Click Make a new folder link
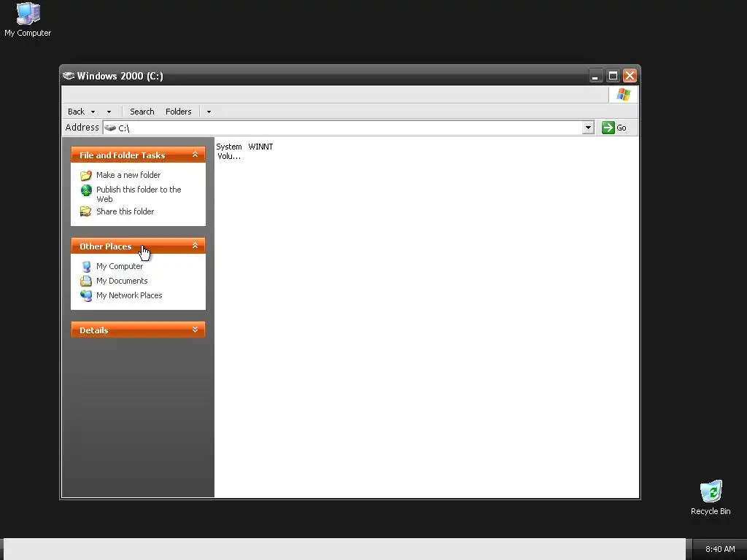 click(x=128, y=175)
